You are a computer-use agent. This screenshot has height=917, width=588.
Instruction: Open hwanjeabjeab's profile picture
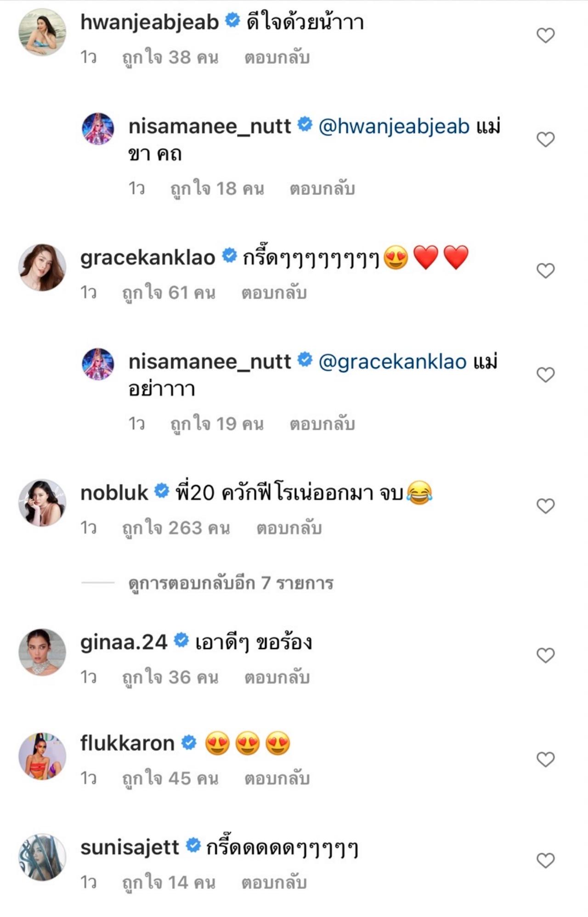click(x=42, y=32)
